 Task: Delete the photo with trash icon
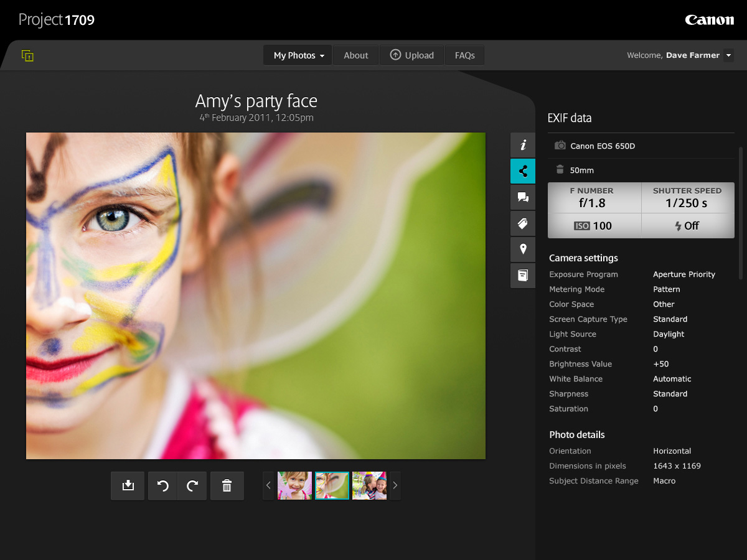(x=227, y=486)
